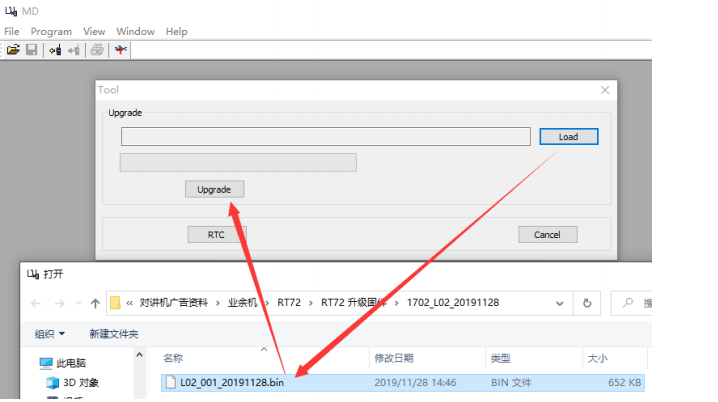The height and width of the screenshot is (402, 718).
Task: Open the Program menu
Action: click(x=51, y=31)
